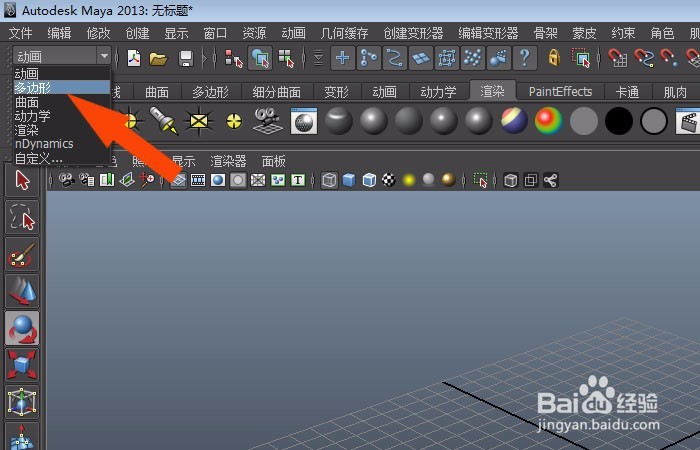Open the 编辑 menu

(x=59, y=33)
